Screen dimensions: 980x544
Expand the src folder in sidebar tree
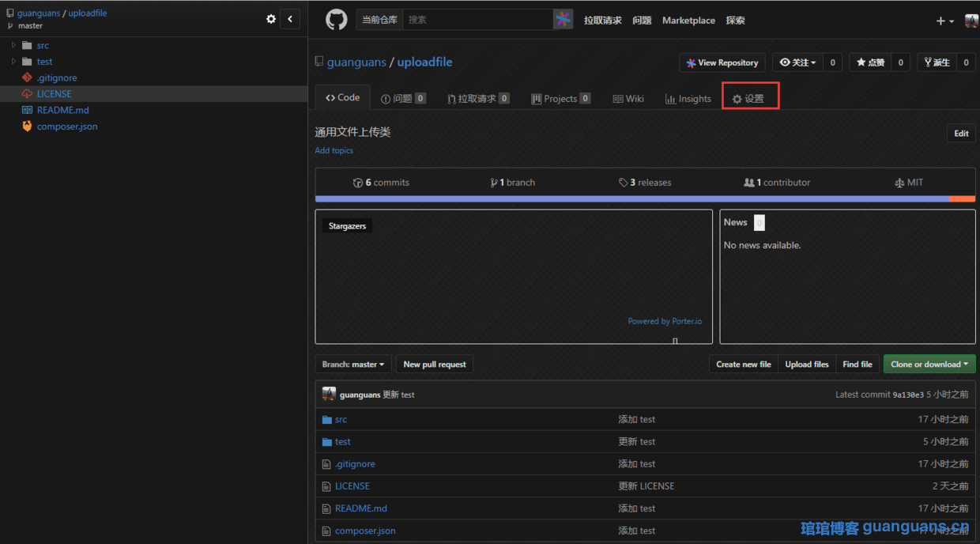[x=13, y=45]
